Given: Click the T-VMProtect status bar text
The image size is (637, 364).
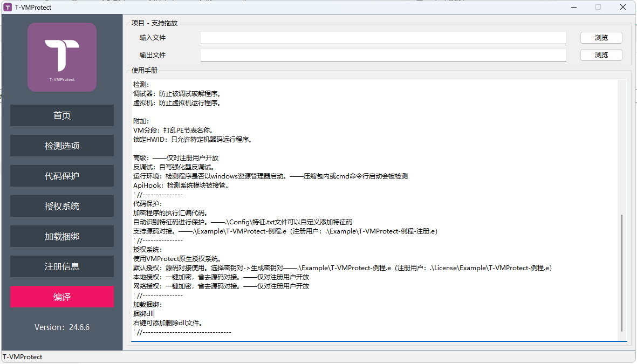Looking at the screenshot, I should pyautogui.click(x=23, y=356).
